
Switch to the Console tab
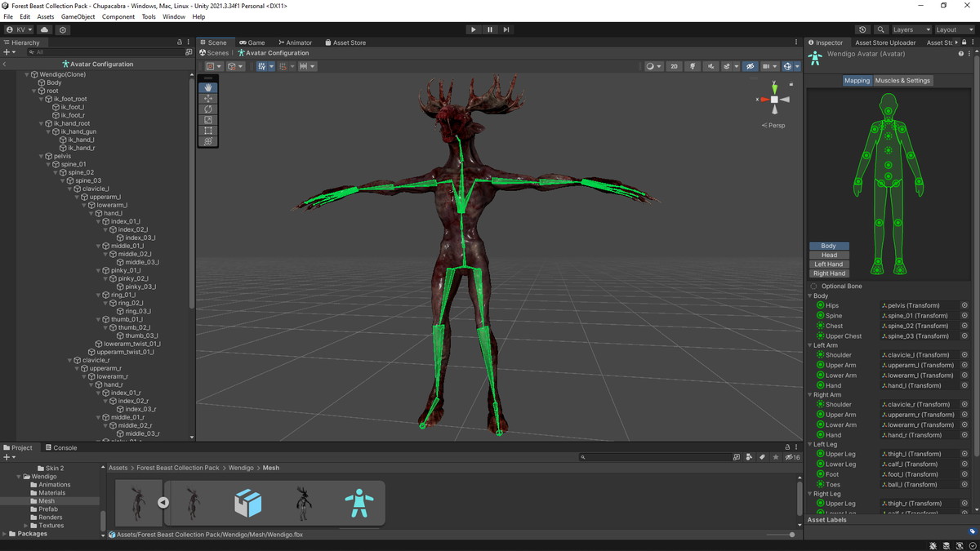(x=61, y=447)
